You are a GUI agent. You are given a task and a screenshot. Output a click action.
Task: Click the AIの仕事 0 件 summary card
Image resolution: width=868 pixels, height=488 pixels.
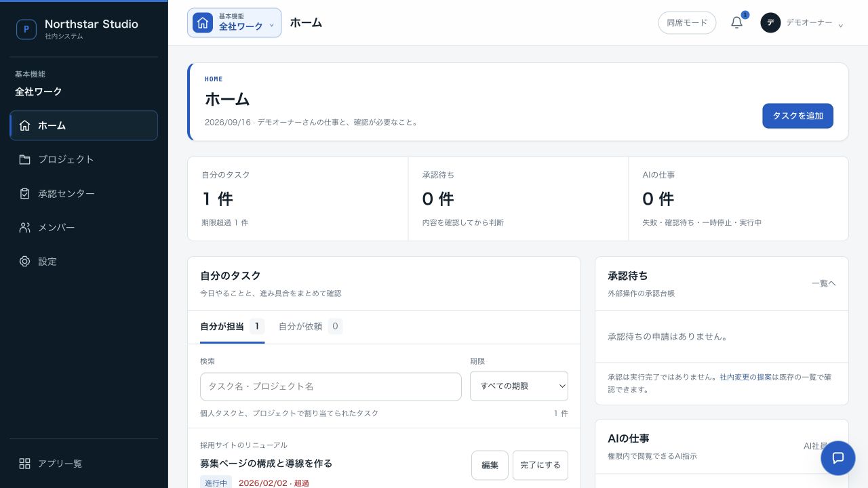[x=738, y=199]
